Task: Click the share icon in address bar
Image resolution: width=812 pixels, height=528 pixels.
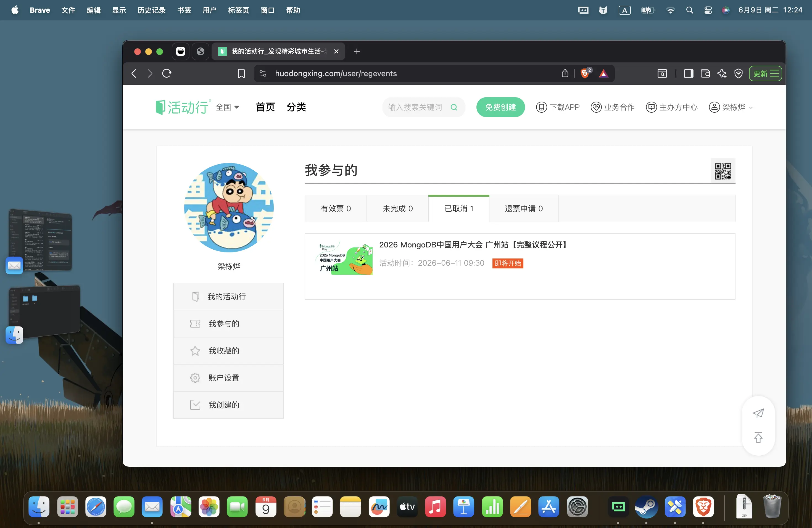Action: 565,73
